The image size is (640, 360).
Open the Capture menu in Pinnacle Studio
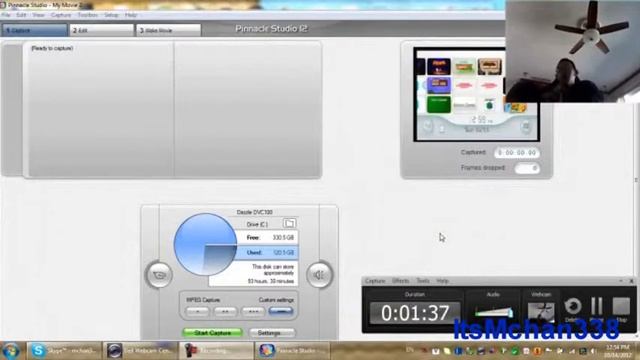[61, 15]
